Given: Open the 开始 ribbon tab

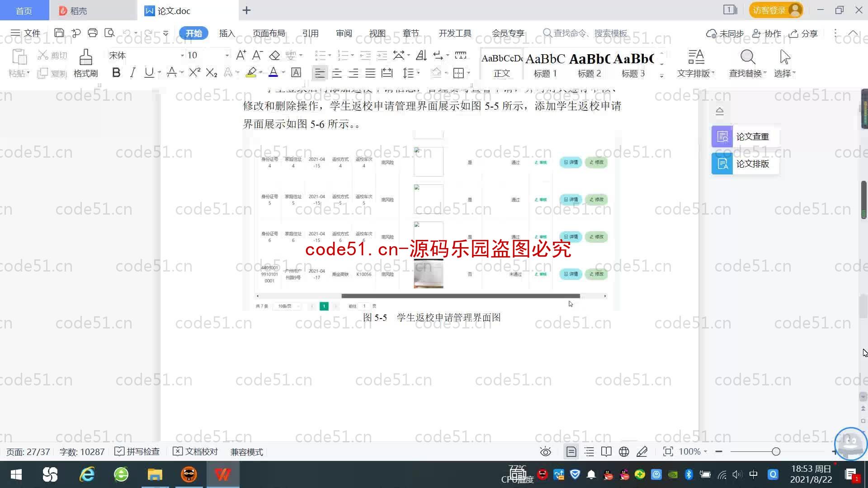Looking at the screenshot, I should (x=194, y=33).
